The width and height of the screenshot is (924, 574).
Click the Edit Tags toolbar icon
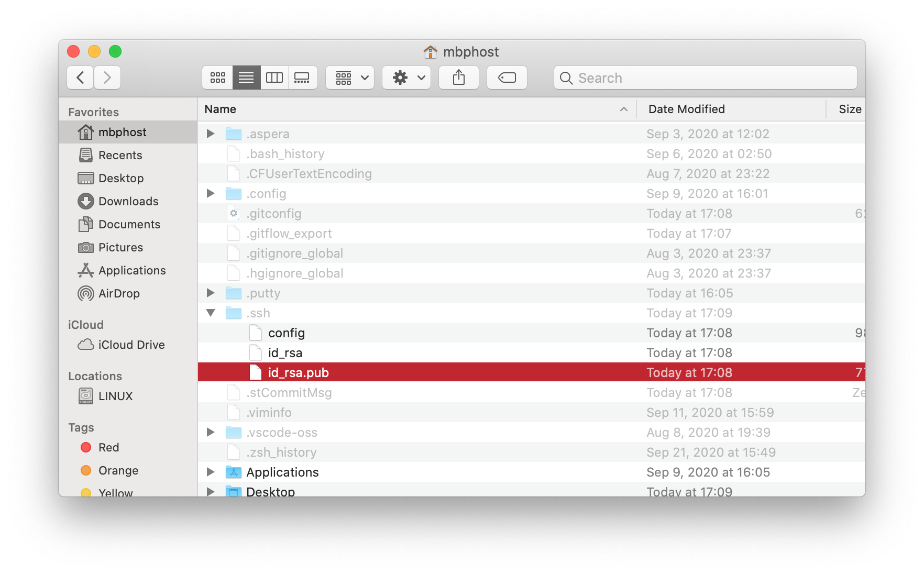coord(507,78)
